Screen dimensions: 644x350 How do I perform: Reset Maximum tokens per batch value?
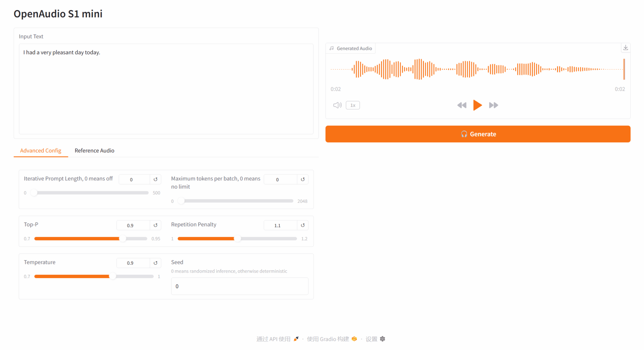(x=302, y=179)
